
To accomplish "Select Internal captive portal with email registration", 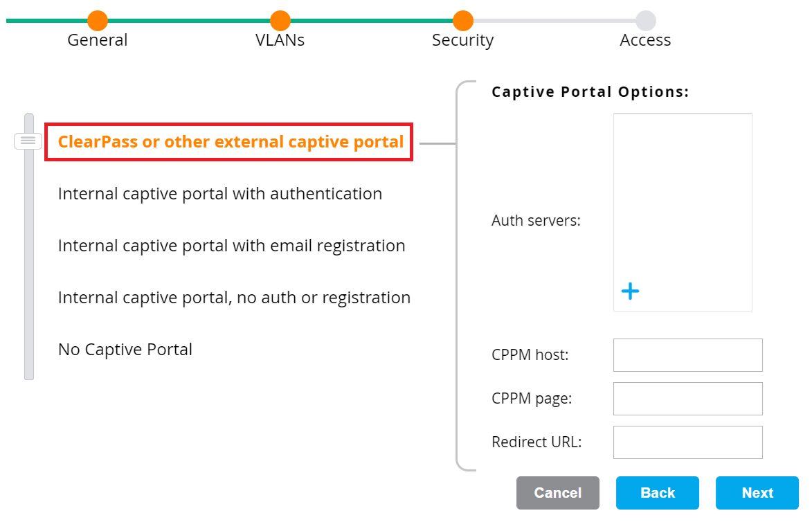I will [x=231, y=246].
